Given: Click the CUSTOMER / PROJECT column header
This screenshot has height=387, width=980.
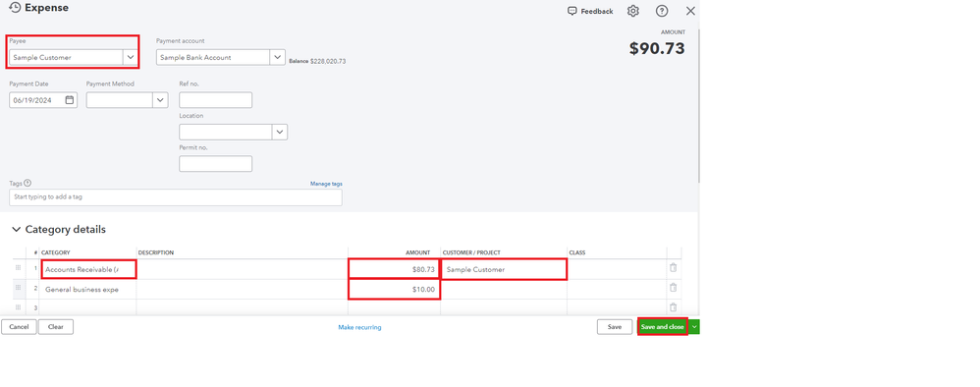Looking at the screenshot, I should point(472,252).
